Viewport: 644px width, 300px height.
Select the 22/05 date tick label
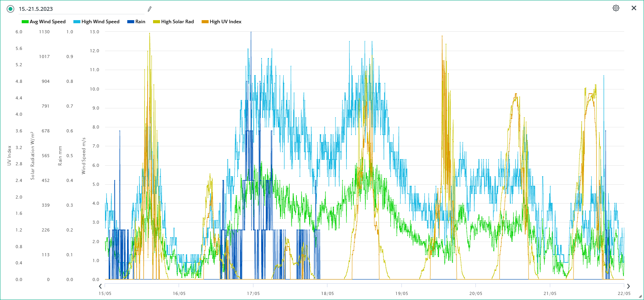624,293
